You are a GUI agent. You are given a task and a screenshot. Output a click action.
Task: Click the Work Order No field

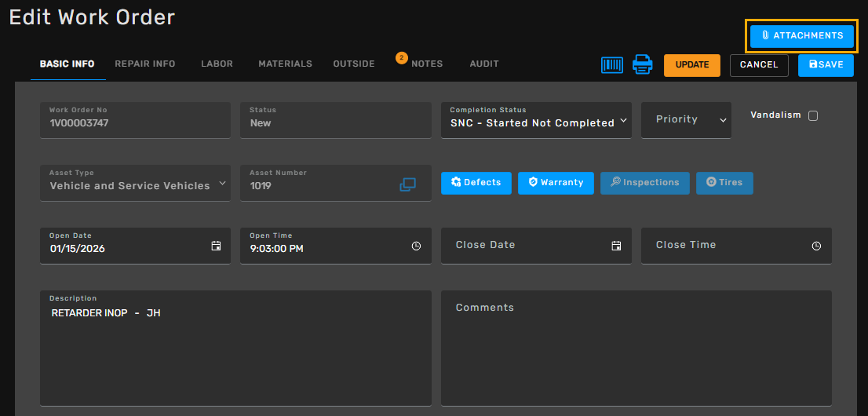(x=135, y=119)
